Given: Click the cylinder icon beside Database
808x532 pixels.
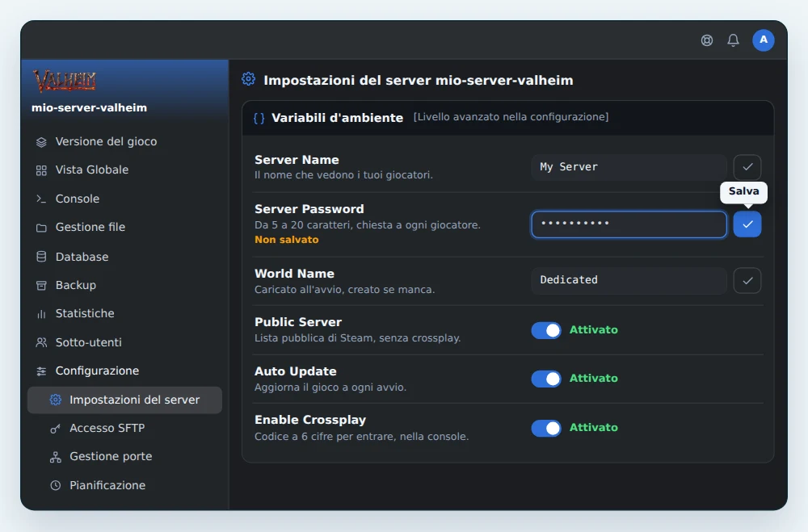Looking at the screenshot, I should tap(41, 257).
